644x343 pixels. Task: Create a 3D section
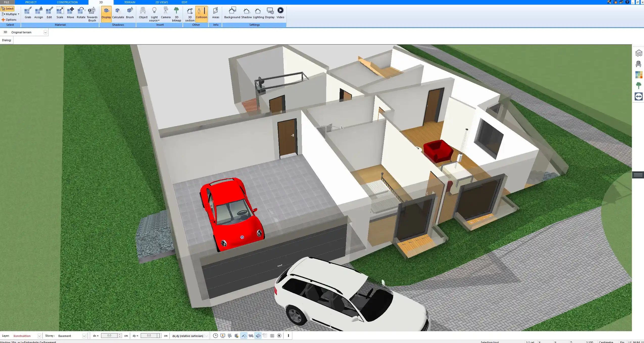tap(190, 14)
